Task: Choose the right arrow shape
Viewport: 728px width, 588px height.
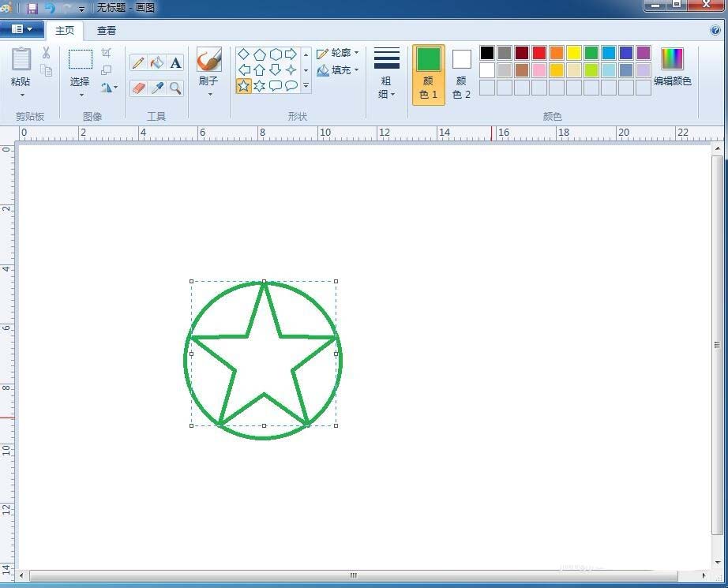Action: tap(291, 54)
